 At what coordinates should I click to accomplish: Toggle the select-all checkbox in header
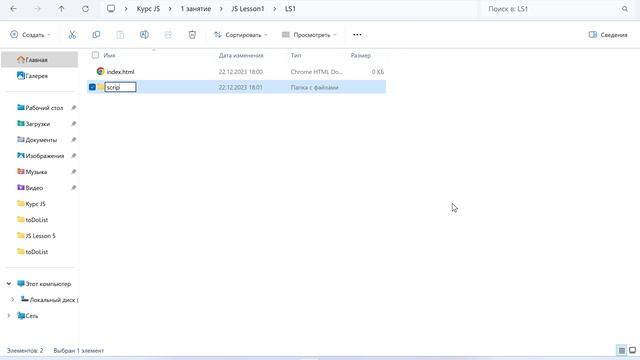95,55
